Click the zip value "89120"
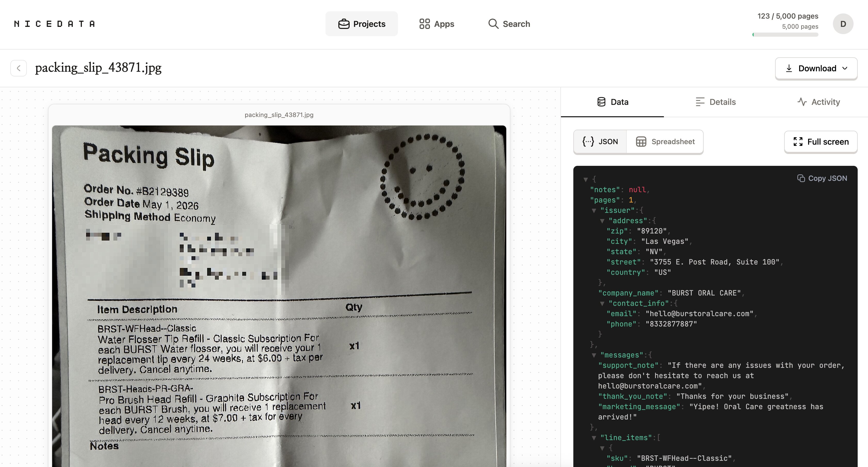868x467 pixels. tap(652, 231)
